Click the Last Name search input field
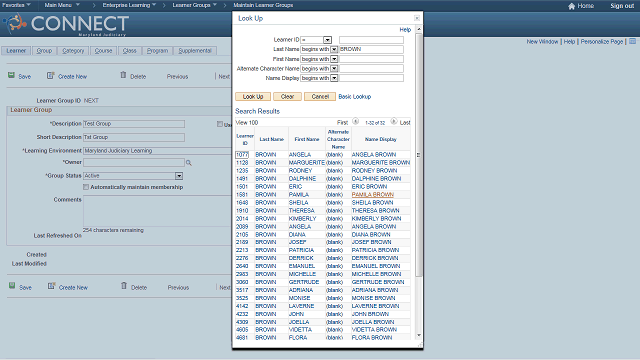 [371, 49]
